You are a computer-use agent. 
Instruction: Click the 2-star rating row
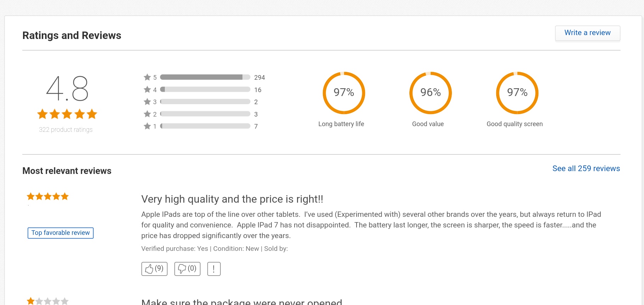tap(205, 114)
